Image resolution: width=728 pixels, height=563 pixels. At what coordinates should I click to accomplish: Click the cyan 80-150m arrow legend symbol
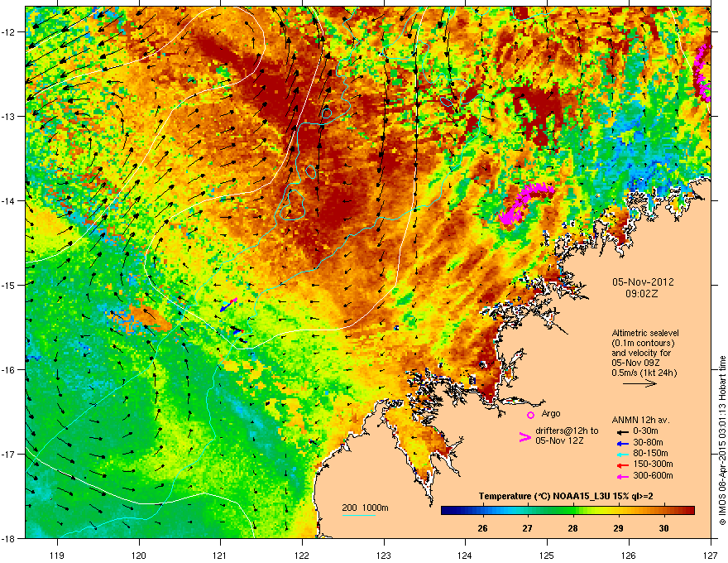[622, 454]
